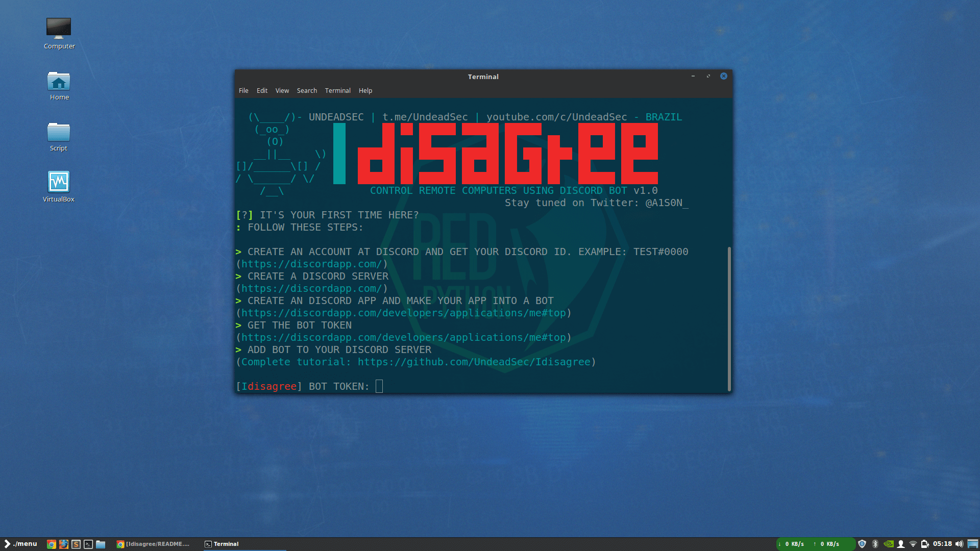Image resolution: width=980 pixels, height=551 pixels.
Task: Open the file manager panel icon
Action: 101,544
